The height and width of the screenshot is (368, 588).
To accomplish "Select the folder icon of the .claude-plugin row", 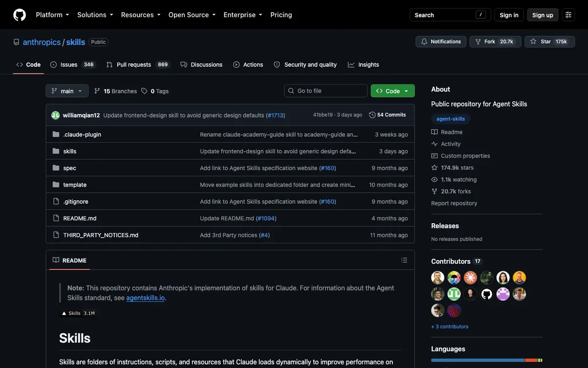I will click(x=56, y=134).
